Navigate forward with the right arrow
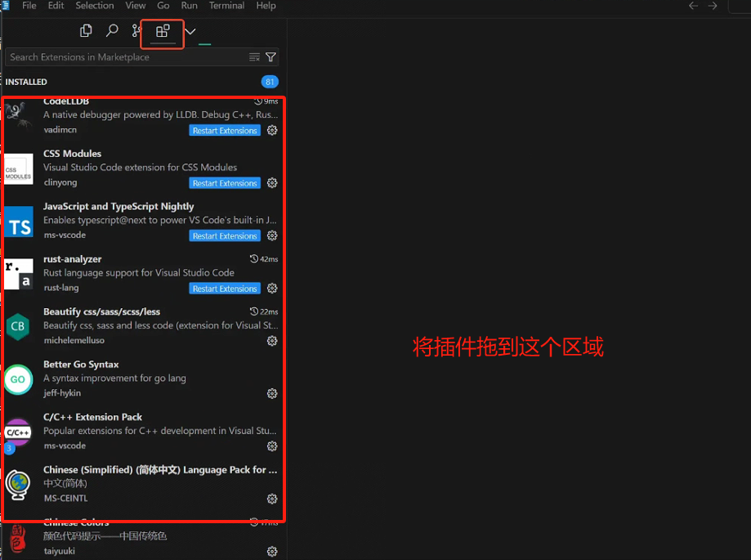Image resolution: width=751 pixels, height=560 pixels. 713,6
